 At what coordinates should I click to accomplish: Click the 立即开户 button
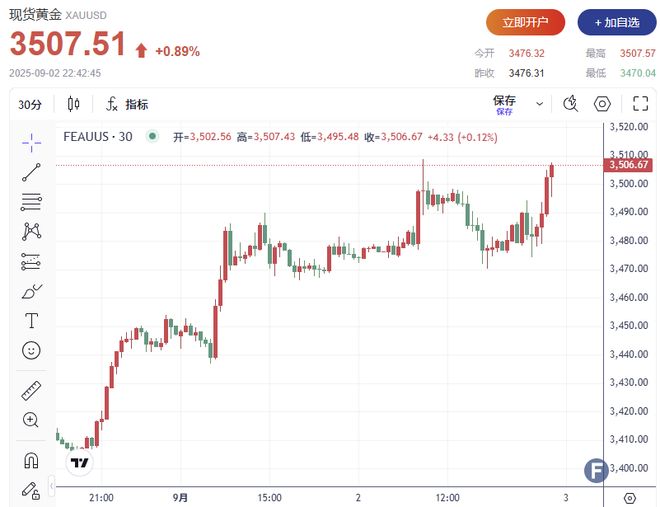[525, 22]
